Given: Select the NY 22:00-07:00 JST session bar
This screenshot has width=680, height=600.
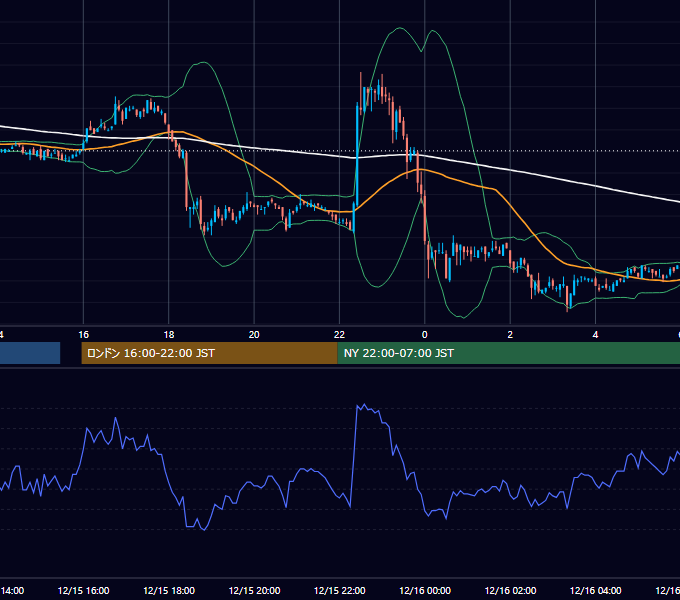Looking at the screenshot, I should 509,353.
